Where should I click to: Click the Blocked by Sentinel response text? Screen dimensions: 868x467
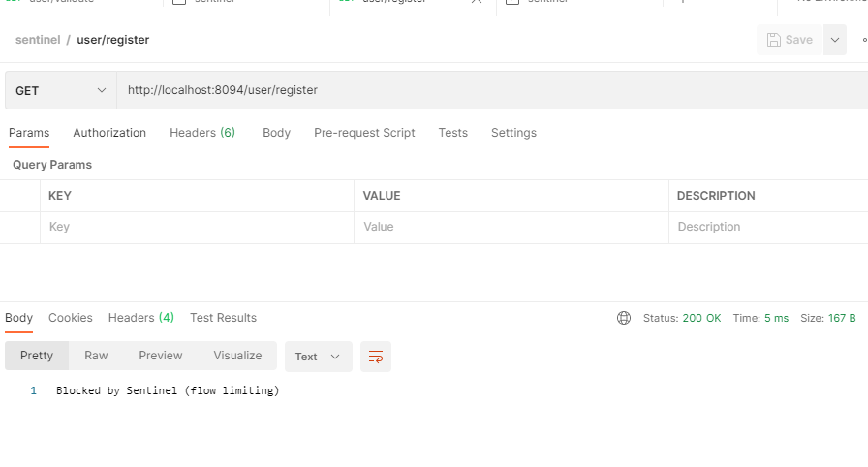(168, 390)
